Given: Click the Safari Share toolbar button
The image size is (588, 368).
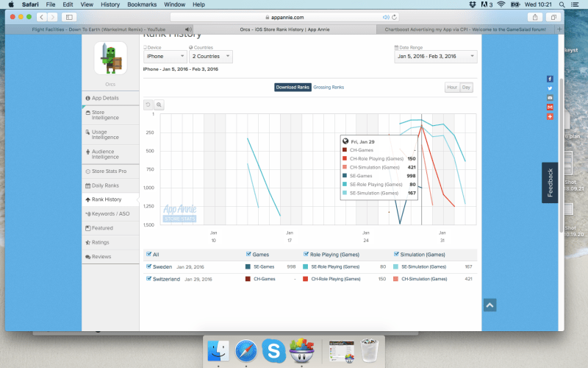Looking at the screenshot, I should [535, 17].
